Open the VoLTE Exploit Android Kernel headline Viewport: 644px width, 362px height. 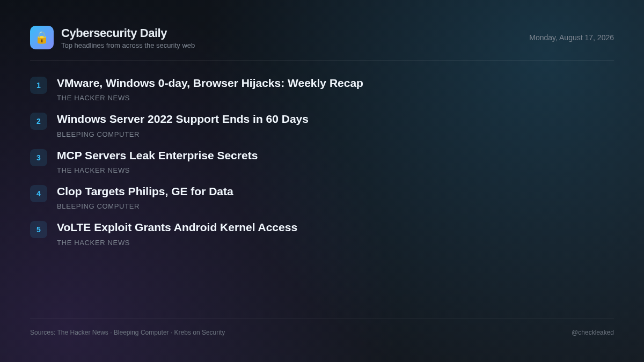(177, 227)
